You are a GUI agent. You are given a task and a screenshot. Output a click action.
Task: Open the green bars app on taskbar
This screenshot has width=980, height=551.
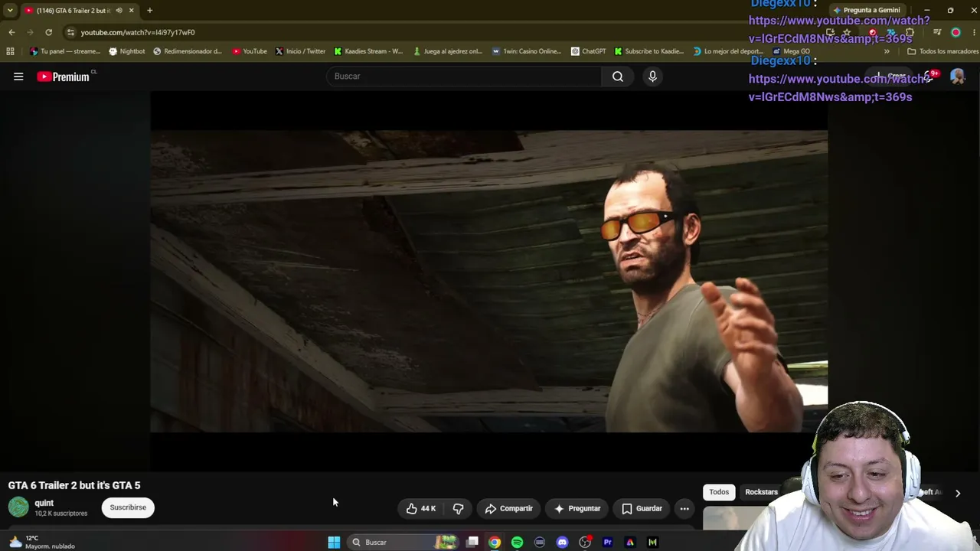[652, 542]
